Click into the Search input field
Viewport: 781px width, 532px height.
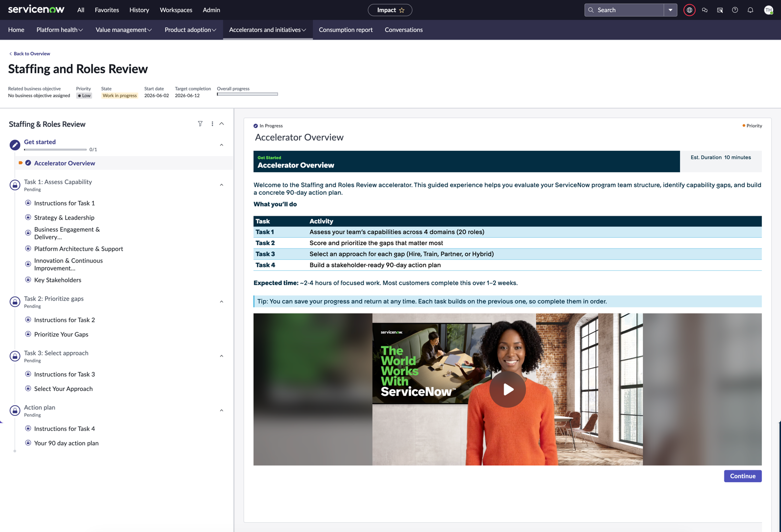tap(624, 10)
